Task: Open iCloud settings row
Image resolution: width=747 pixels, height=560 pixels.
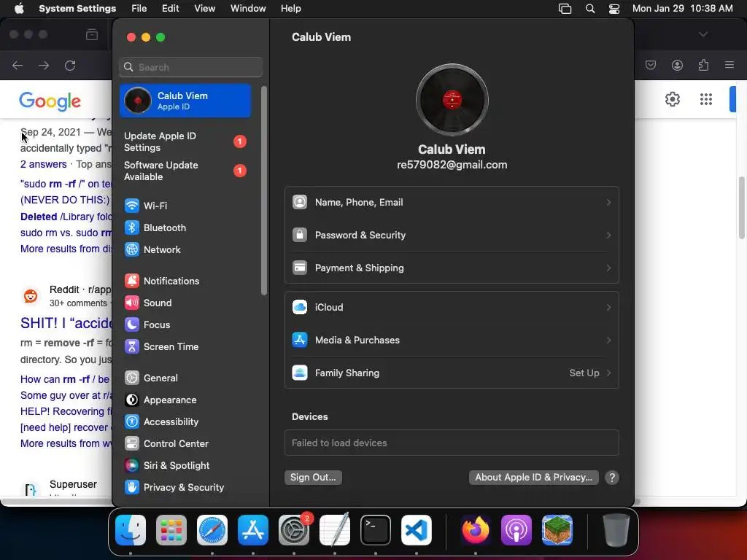Action: (452, 308)
